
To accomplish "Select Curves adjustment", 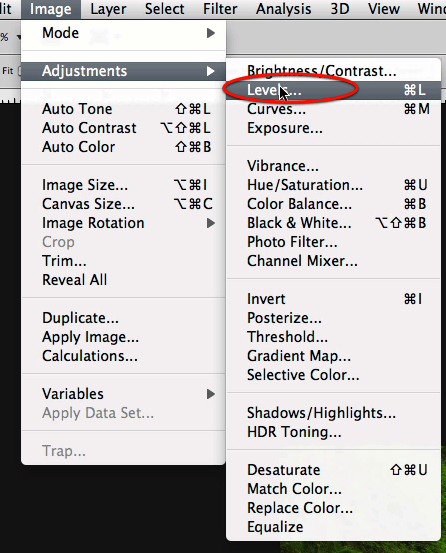I will [x=333, y=109].
